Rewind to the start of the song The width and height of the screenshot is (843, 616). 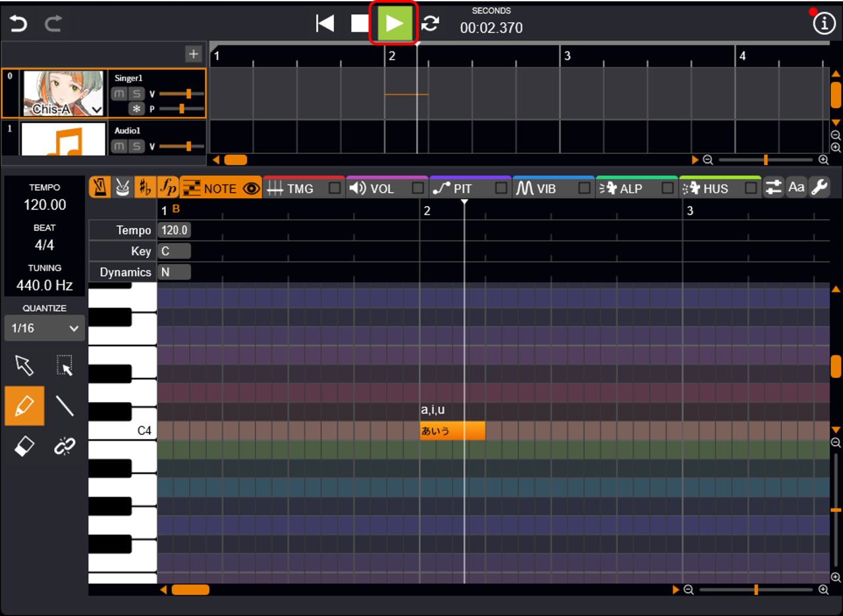pos(325,24)
